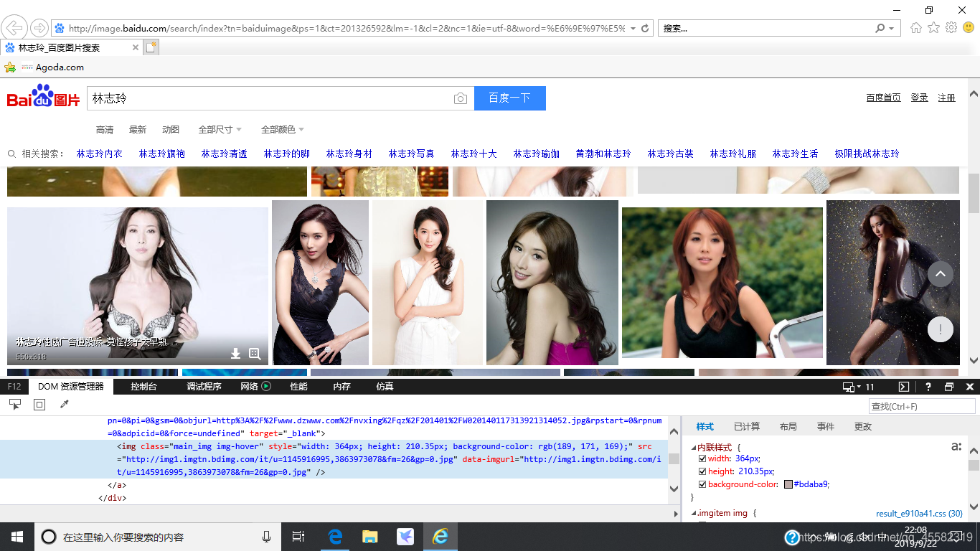This screenshot has height=551, width=980.
Task: Switch to DOM 资源管理器 tab
Action: pos(71,387)
